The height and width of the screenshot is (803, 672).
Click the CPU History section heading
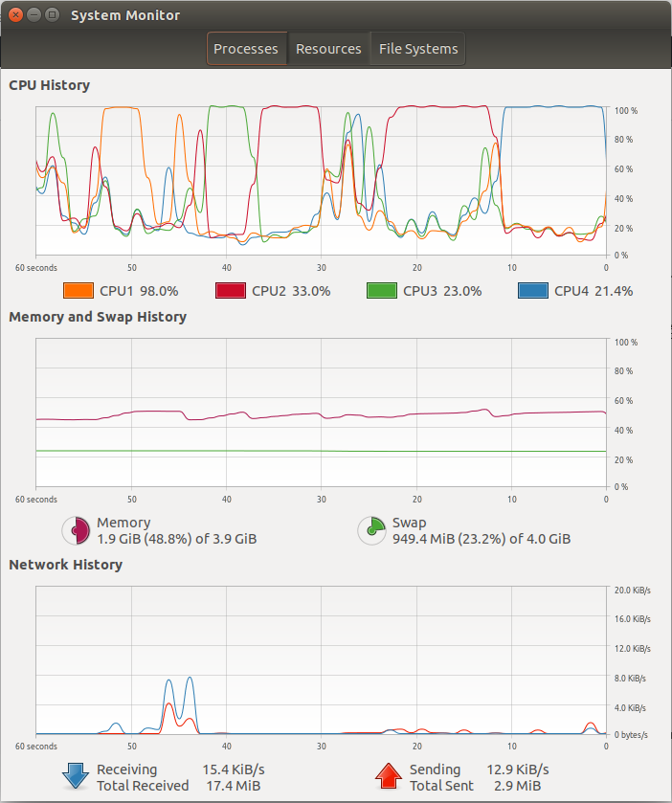coord(49,85)
